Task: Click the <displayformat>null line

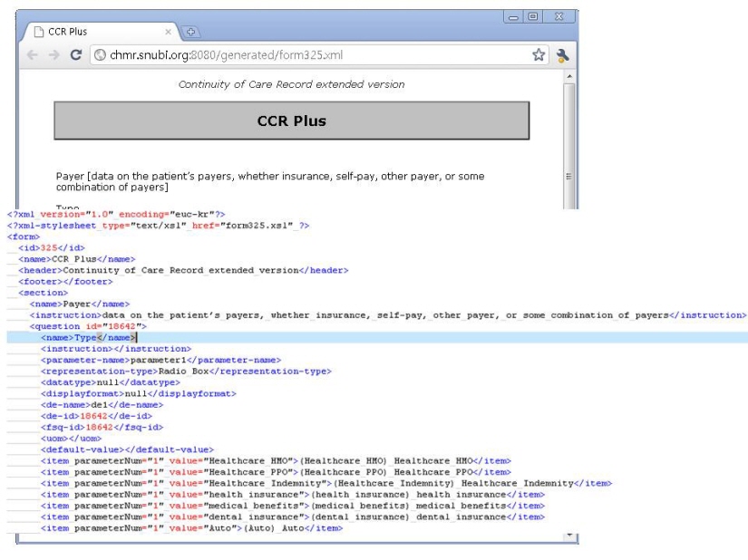Action: (x=139, y=393)
